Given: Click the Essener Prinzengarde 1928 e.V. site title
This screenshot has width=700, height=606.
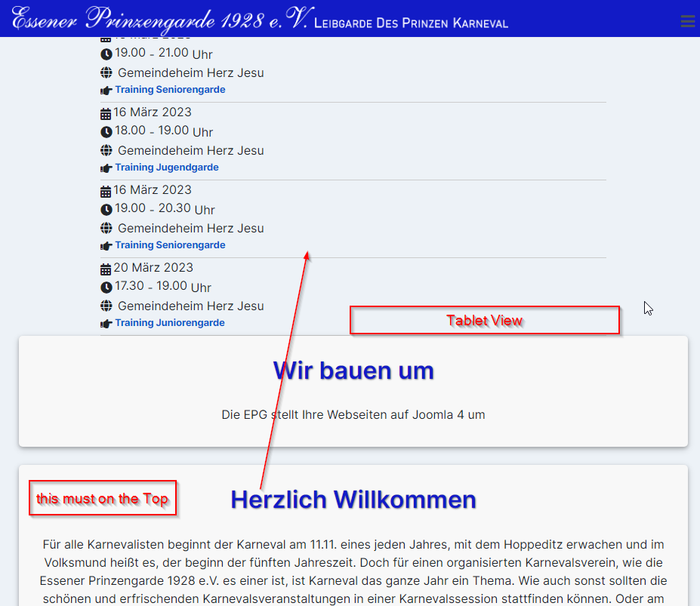Looking at the screenshot, I should (159, 19).
